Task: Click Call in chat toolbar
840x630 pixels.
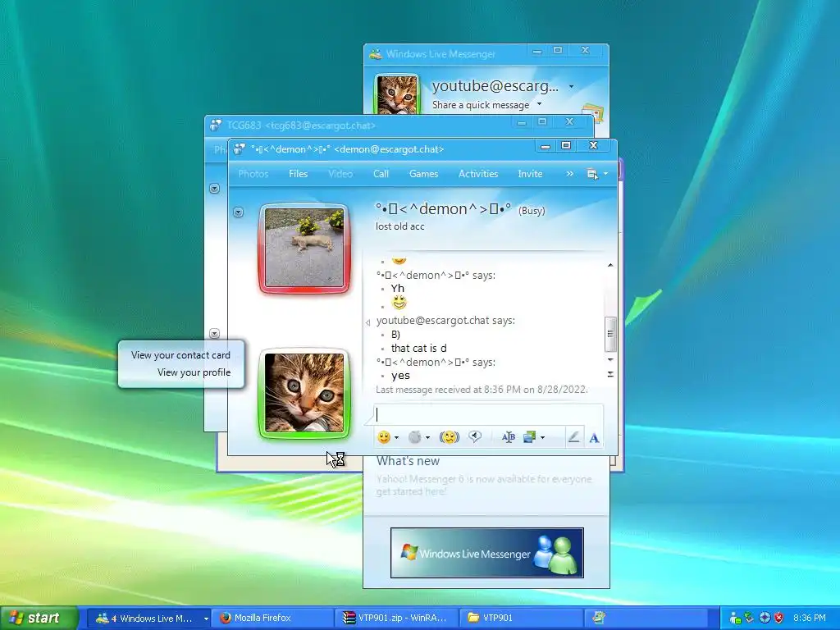Action: [381, 174]
